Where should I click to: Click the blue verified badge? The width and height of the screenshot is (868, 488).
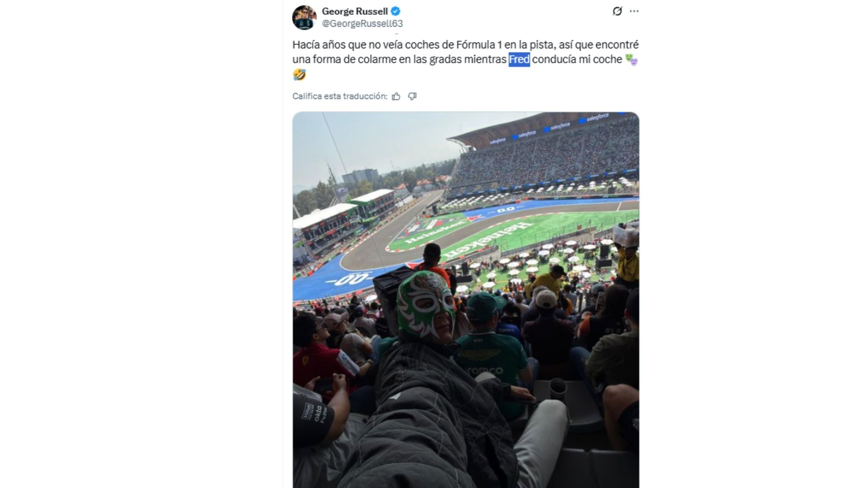[x=396, y=11]
